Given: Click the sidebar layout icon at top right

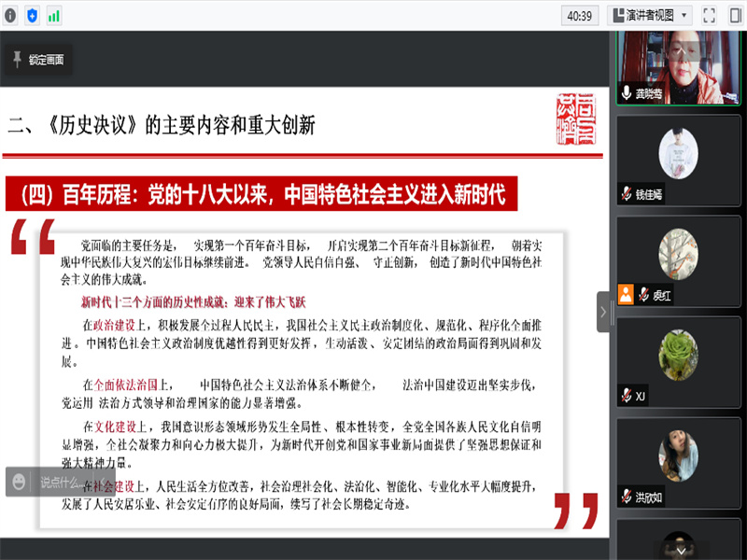Looking at the screenshot, I should (733, 15).
